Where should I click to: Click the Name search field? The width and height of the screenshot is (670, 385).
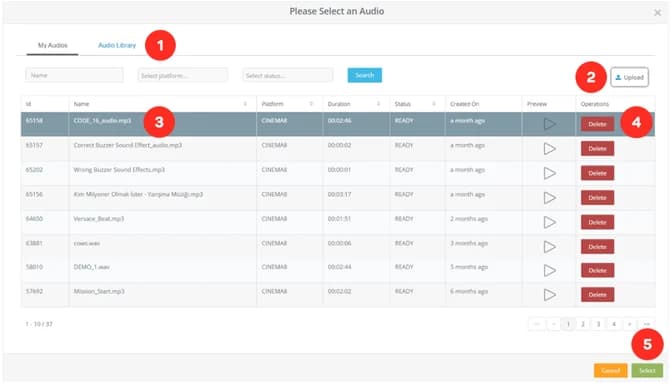[x=74, y=75]
